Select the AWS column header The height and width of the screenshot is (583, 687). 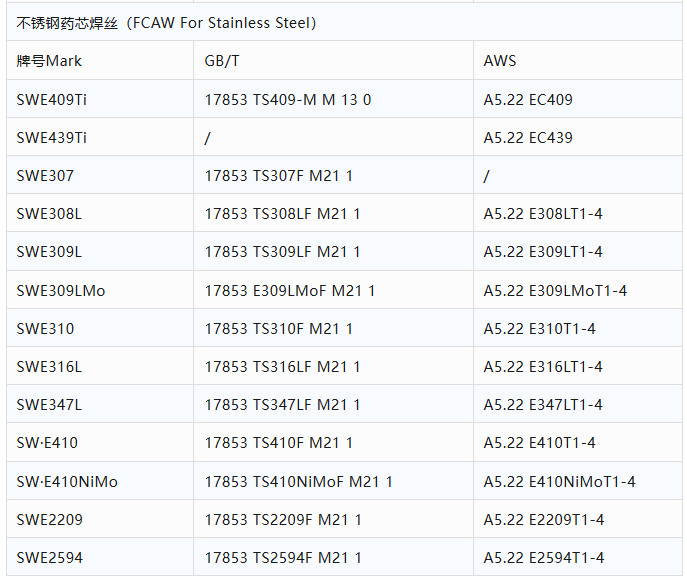(x=500, y=61)
